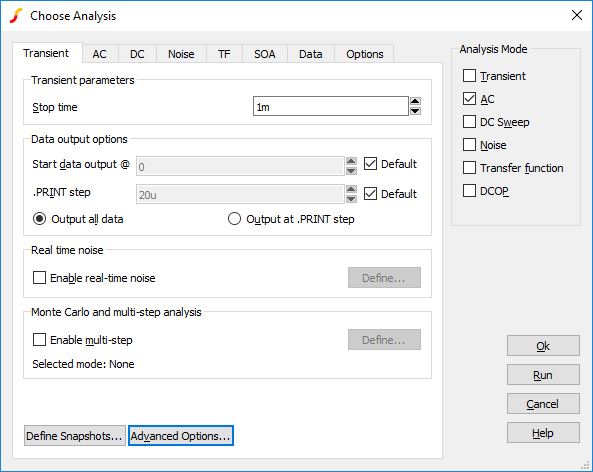Select Output at .PRINT step radio

click(234, 219)
